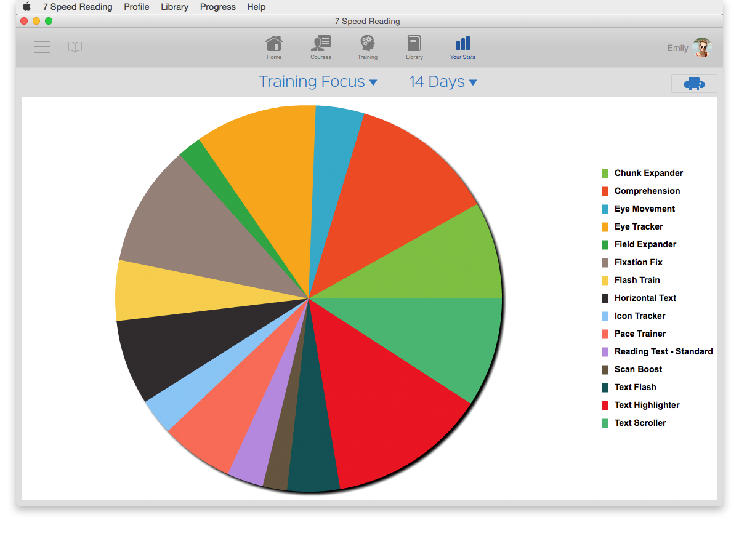Click the Flash Train legend label
The width and height of the screenshot is (739, 560).
pos(637,281)
